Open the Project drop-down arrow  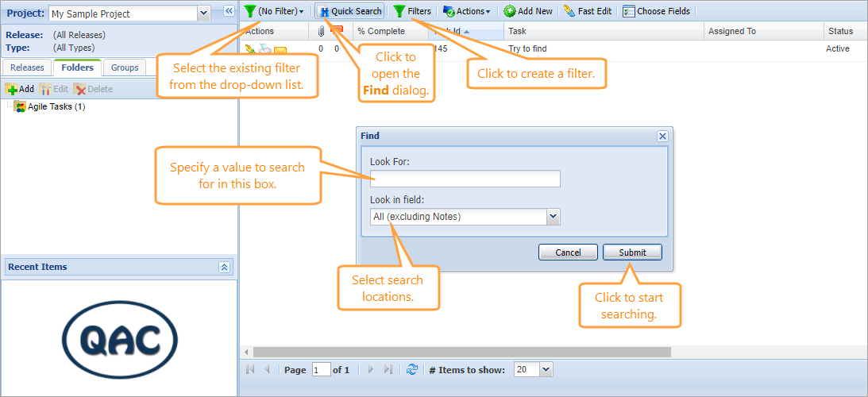[x=204, y=13]
